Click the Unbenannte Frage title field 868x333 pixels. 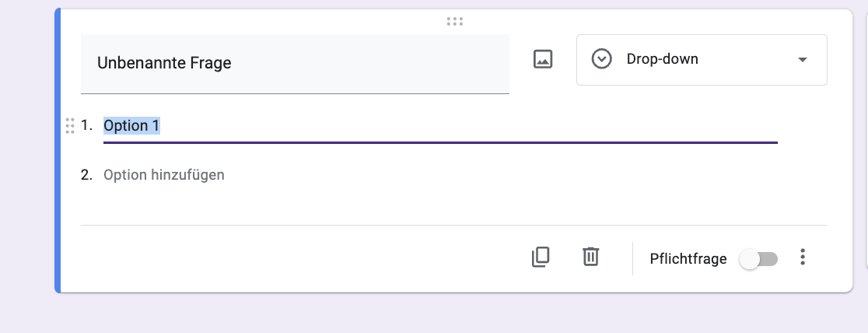(295, 63)
